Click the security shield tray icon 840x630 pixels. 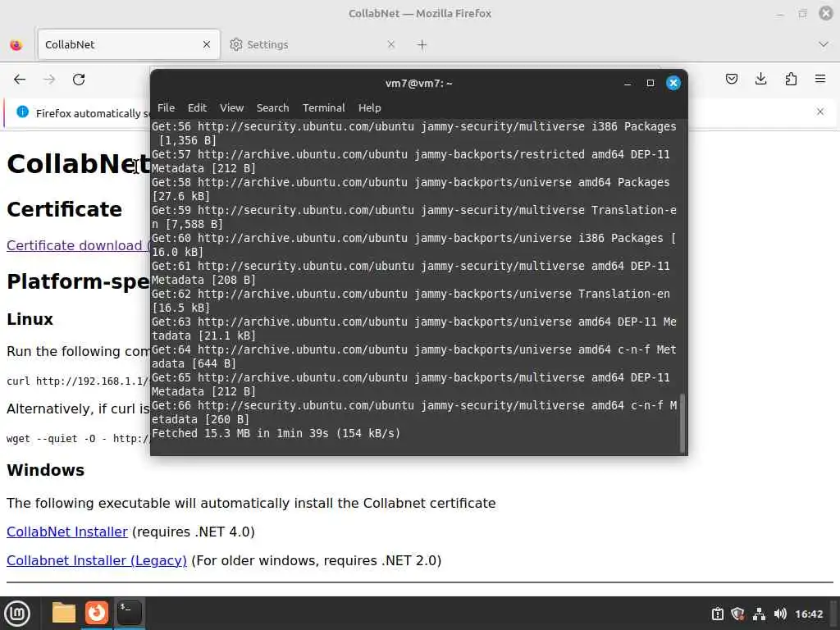click(737, 614)
